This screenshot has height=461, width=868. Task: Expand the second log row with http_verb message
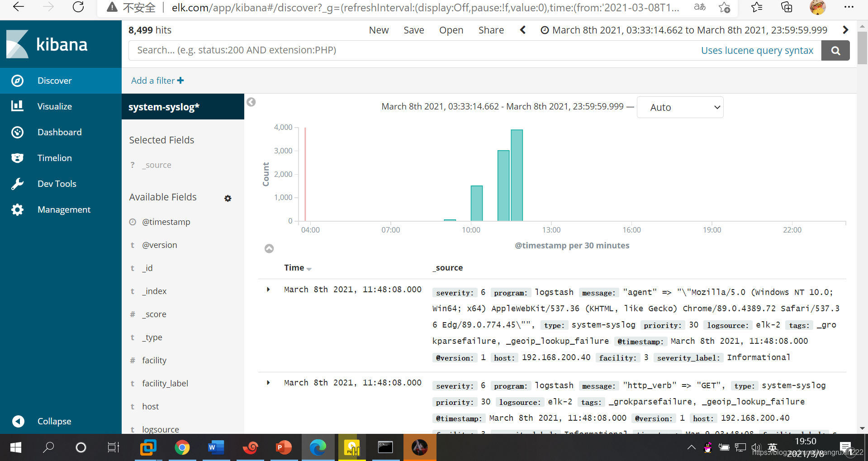[268, 383]
